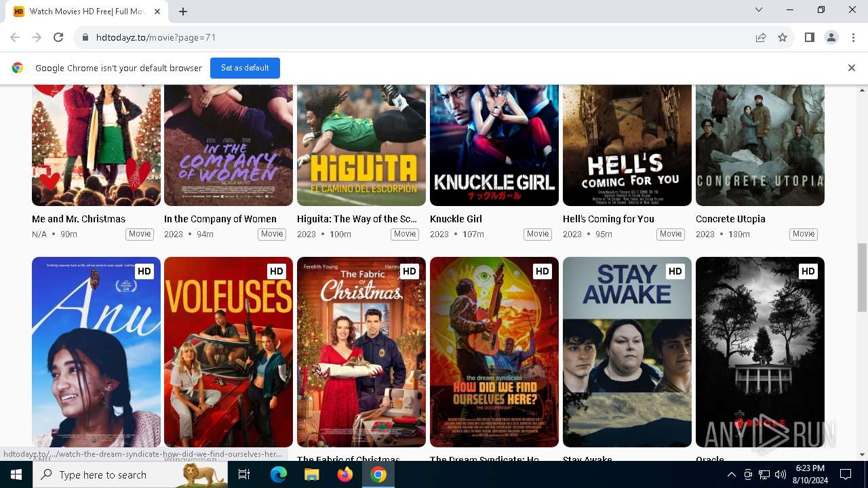Image resolution: width=868 pixels, height=488 pixels.
Task: Open the Higuita movie poster
Action: [x=361, y=145]
